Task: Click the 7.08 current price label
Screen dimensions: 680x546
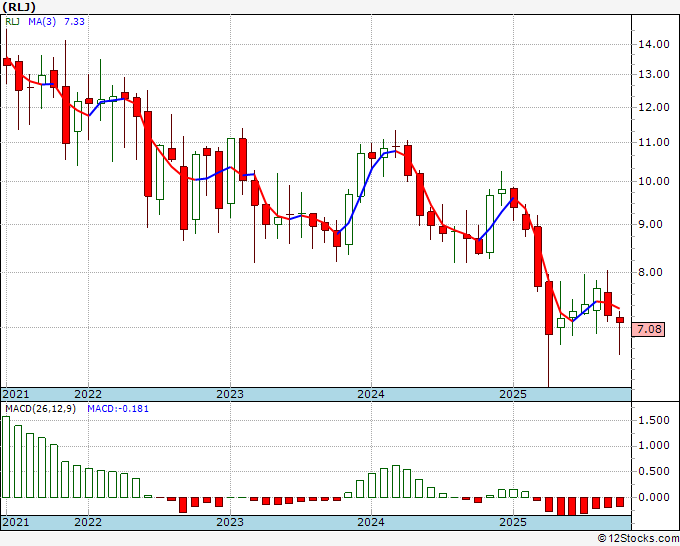Action: 648,329
